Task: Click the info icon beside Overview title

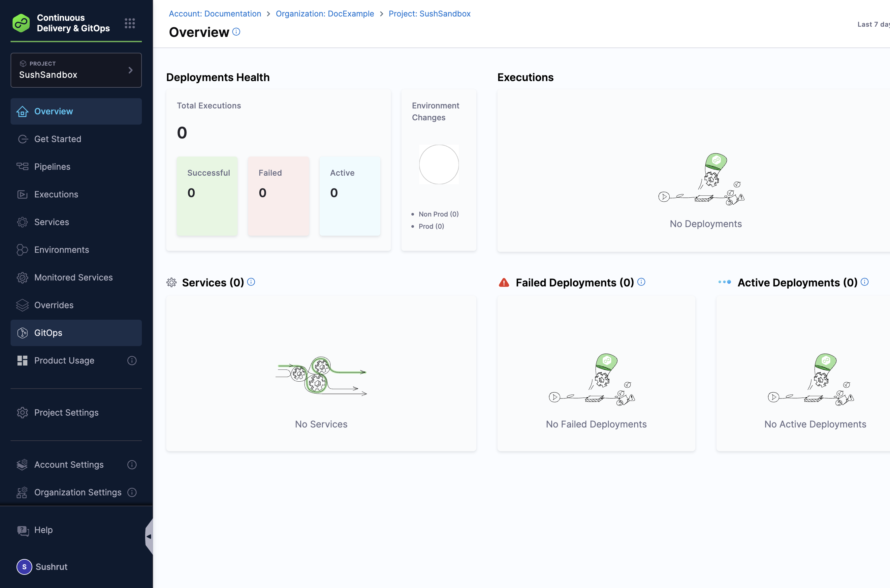Action: point(236,32)
